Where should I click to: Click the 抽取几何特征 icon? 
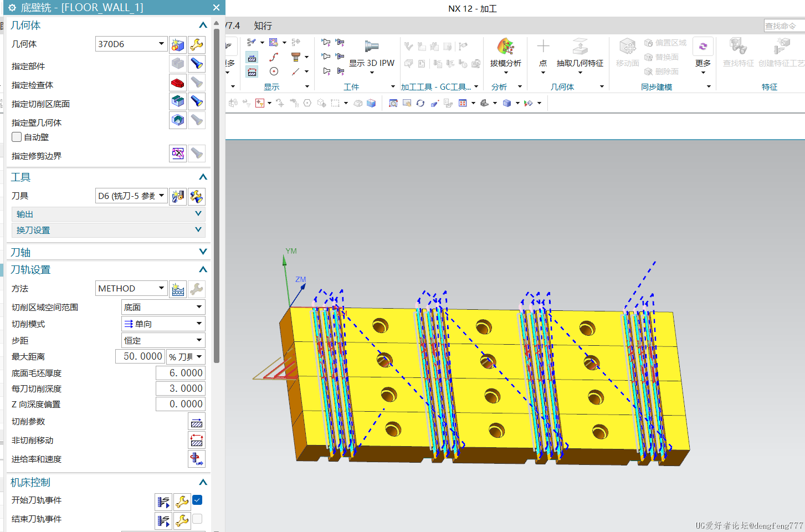pyautogui.click(x=580, y=47)
